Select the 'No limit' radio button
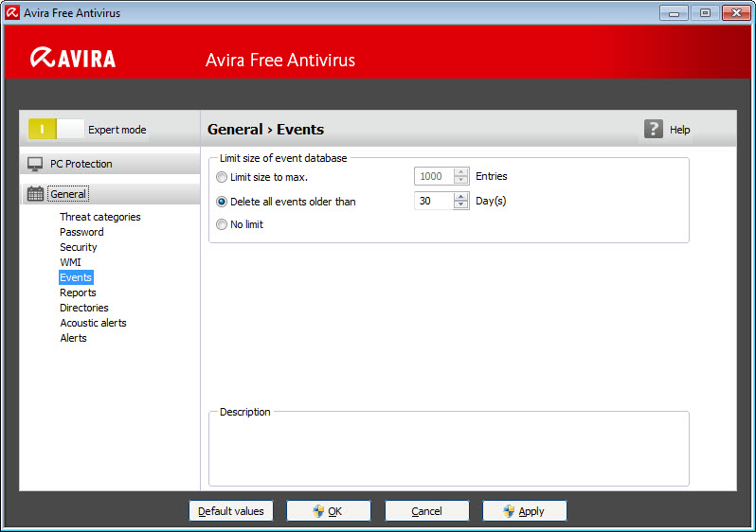 222,224
